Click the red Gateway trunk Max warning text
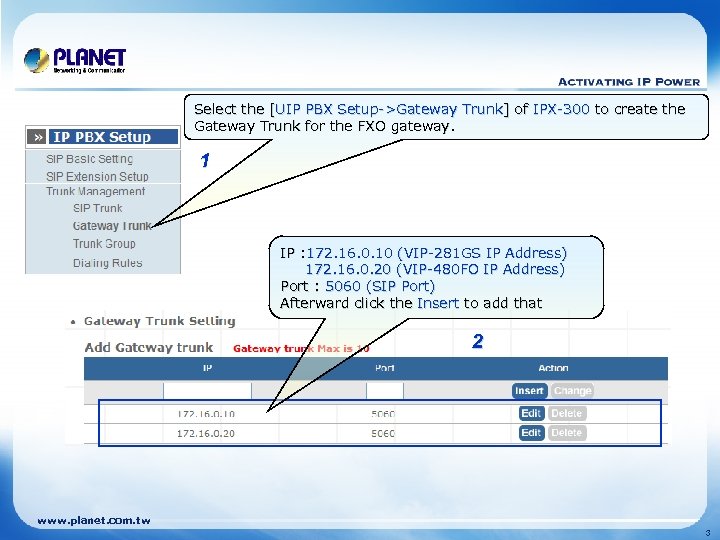Image resolution: width=720 pixels, height=540 pixels. pyautogui.click(x=301, y=349)
